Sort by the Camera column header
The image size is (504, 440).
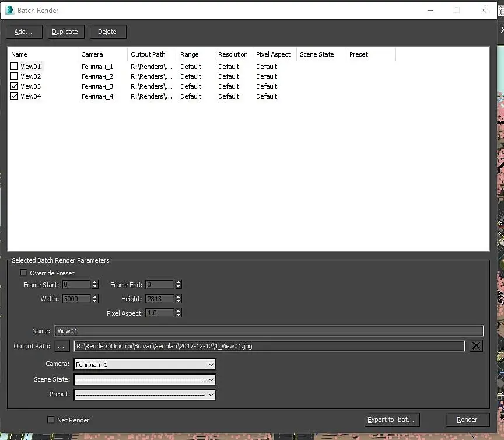click(x=103, y=54)
